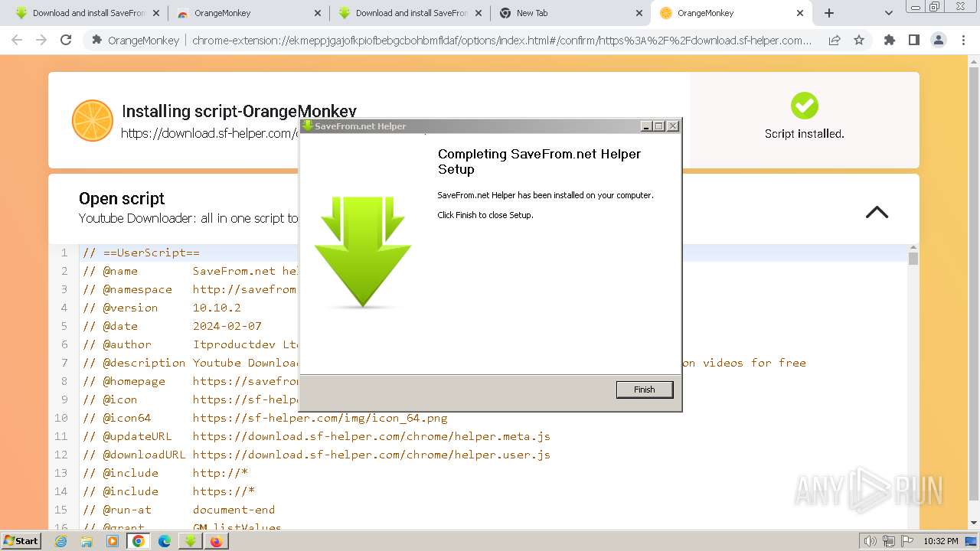Go back to previous page
Screen dimensions: 980x551
click(x=17, y=40)
